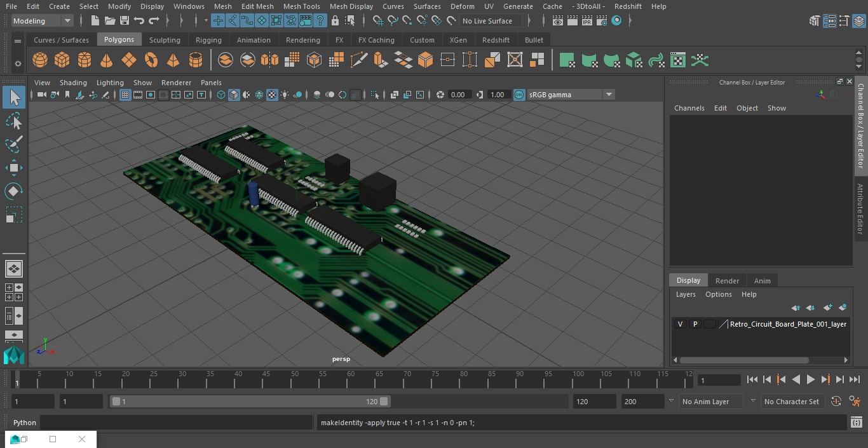
Task: Create a polygon cube from the shelf
Action: click(x=62, y=60)
